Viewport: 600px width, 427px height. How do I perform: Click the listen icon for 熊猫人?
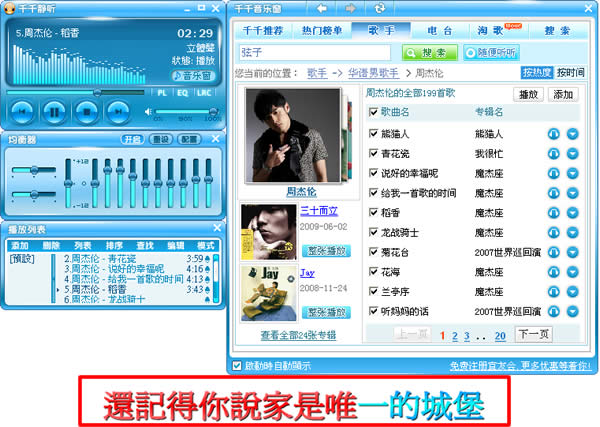[553, 134]
